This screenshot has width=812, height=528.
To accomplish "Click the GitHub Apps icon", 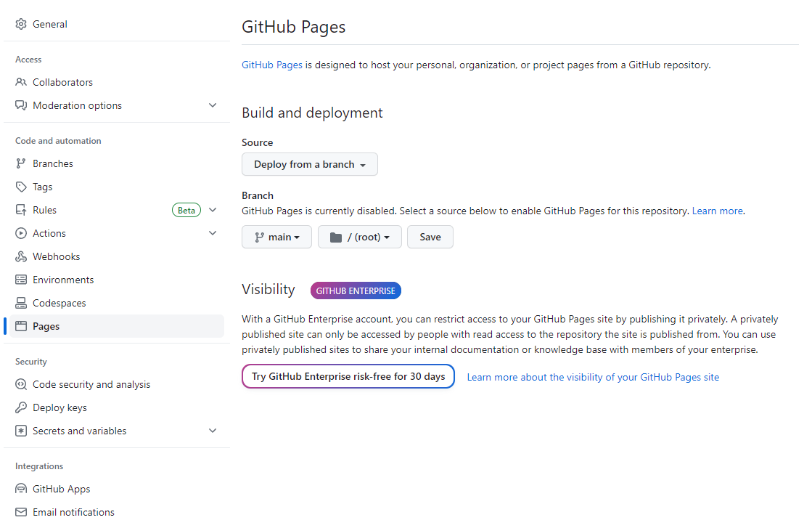I will point(21,489).
